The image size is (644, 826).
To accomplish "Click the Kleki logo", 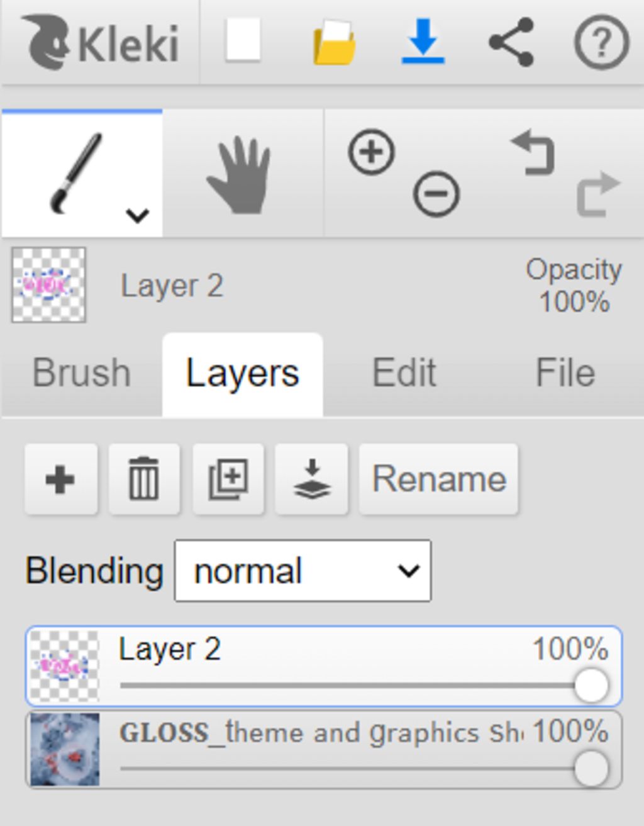I will point(101,43).
